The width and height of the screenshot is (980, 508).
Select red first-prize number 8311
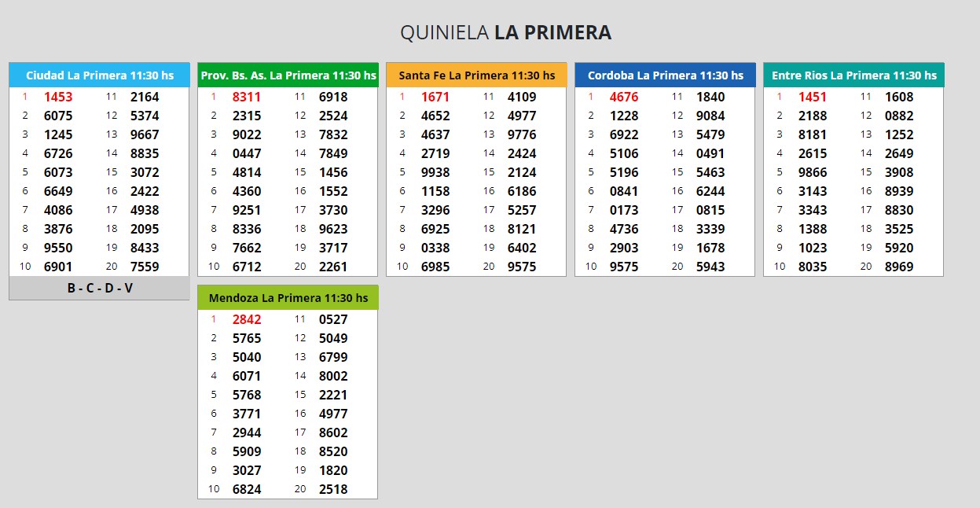tap(247, 98)
